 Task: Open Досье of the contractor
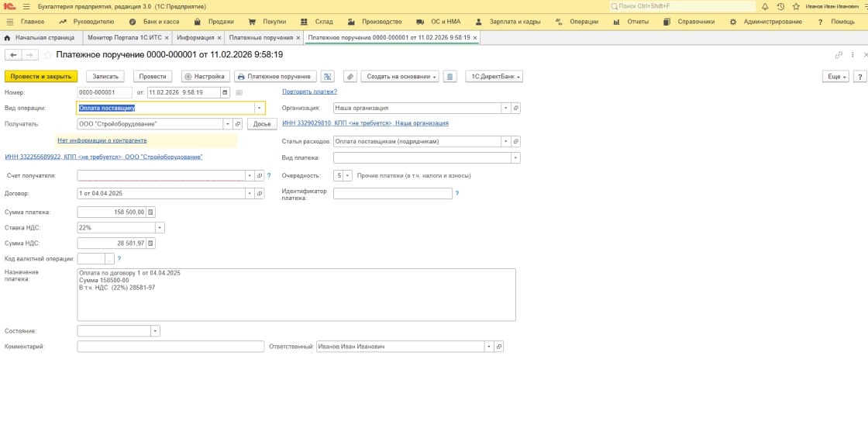tap(262, 124)
